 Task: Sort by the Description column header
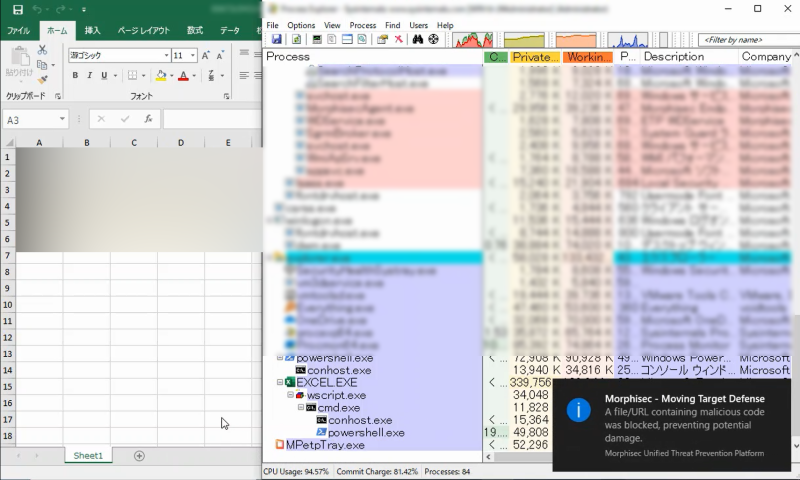(x=689, y=57)
